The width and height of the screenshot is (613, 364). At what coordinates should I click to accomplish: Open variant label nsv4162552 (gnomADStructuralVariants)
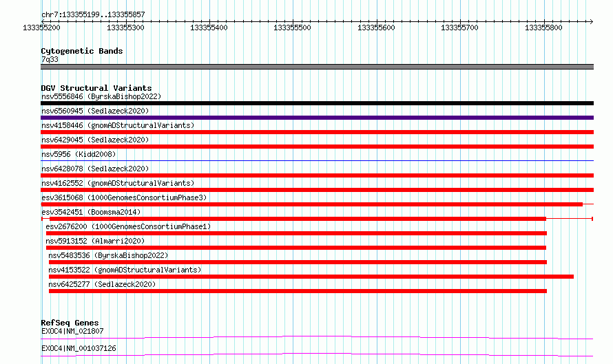coord(118,183)
